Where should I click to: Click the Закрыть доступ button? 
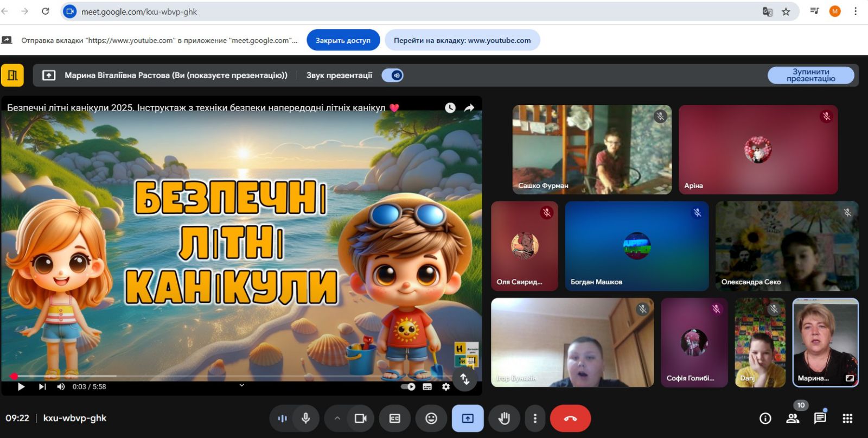coord(343,40)
